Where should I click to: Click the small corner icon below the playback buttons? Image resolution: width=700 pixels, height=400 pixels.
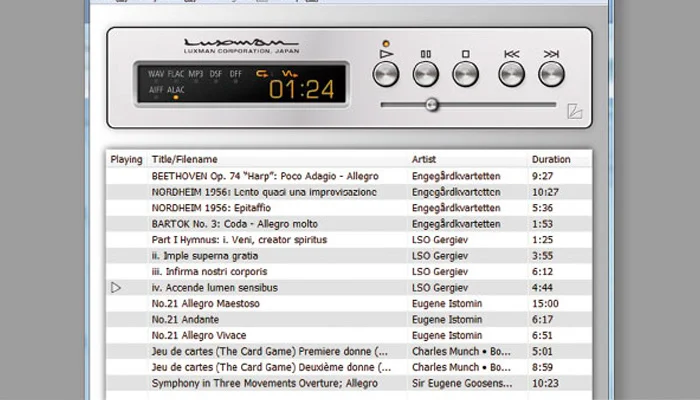click(573, 112)
